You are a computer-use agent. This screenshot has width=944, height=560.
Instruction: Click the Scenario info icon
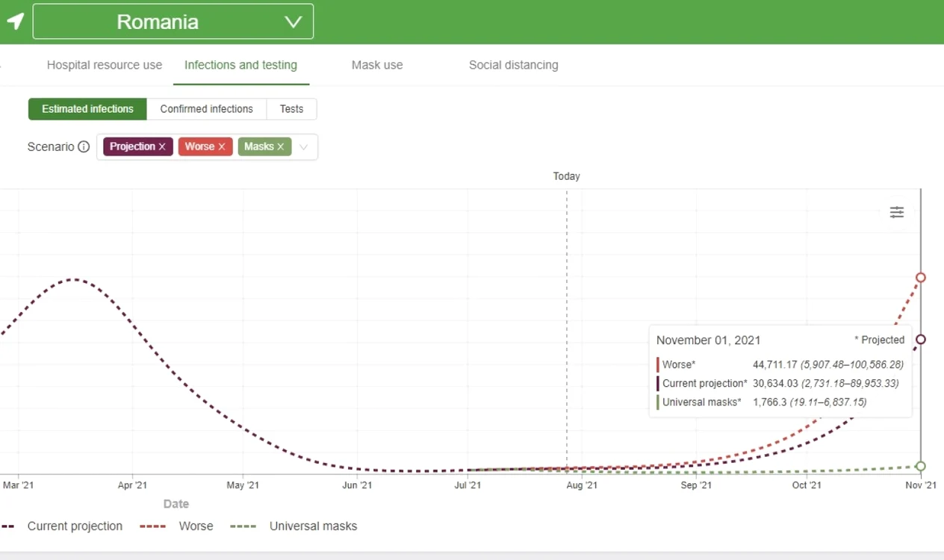pyautogui.click(x=84, y=147)
